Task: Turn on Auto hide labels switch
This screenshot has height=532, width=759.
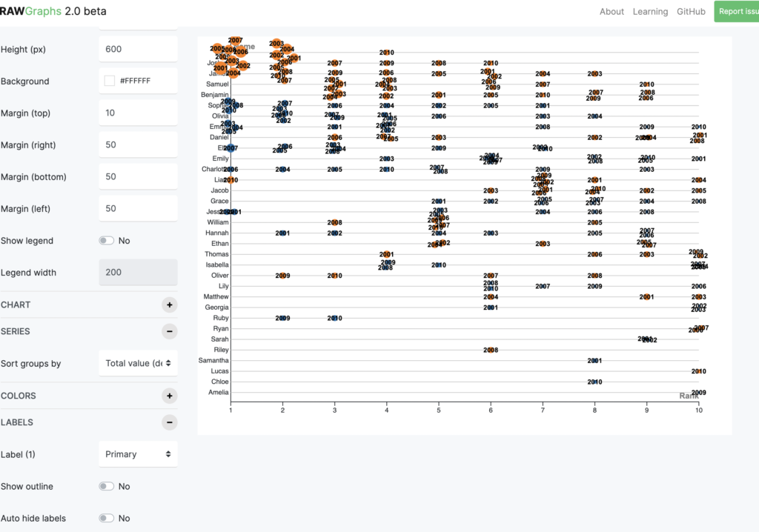Action: (x=107, y=519)
